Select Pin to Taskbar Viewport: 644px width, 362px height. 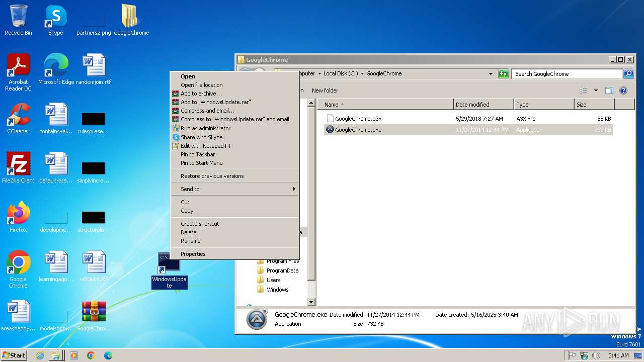pyautogui.click(x=234, y=154)
